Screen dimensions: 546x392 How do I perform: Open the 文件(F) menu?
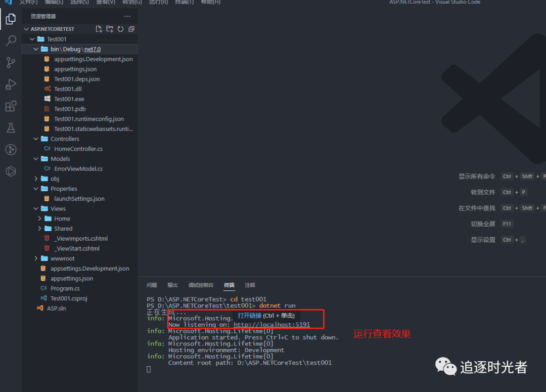click(x=28, y=2)
